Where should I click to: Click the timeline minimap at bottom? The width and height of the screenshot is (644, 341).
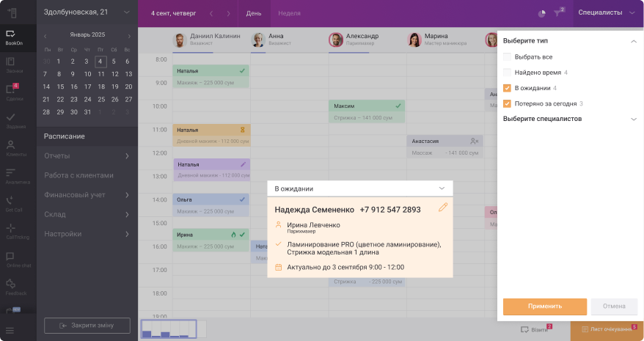pyautogui.click(x=169, y=329)
